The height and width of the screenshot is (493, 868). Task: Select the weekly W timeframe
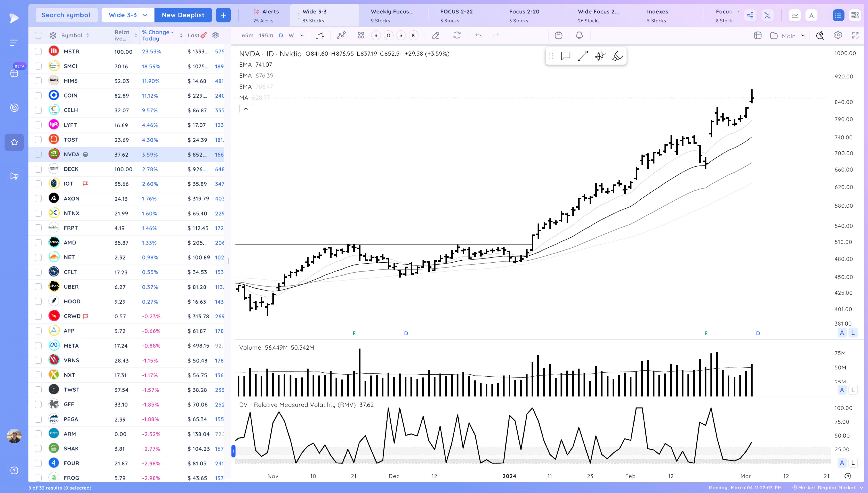click(x=291, y=35)
